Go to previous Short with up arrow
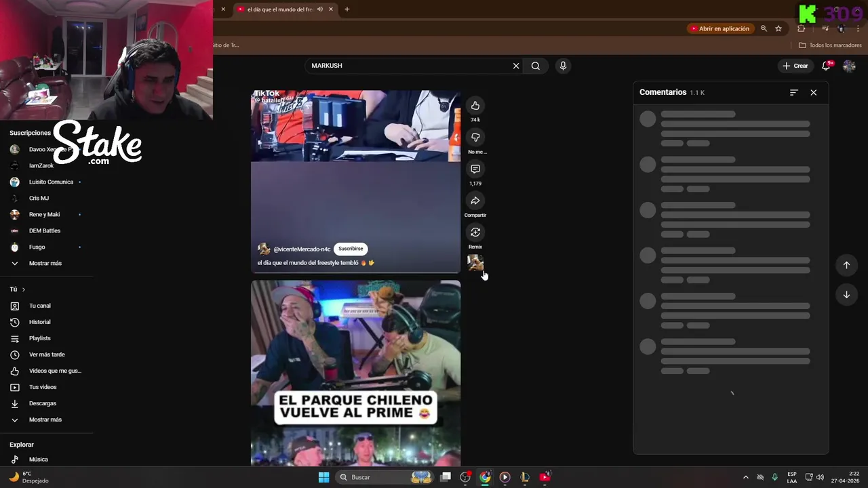 [x=846, y=265]
